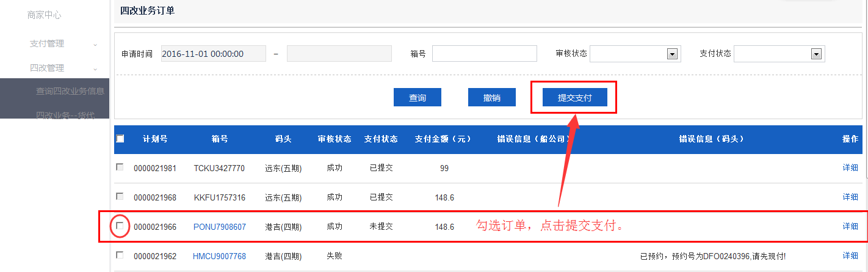Collapse the 四改管理 sidebar menu
868x272 pixels.
[x=54, y=68]
